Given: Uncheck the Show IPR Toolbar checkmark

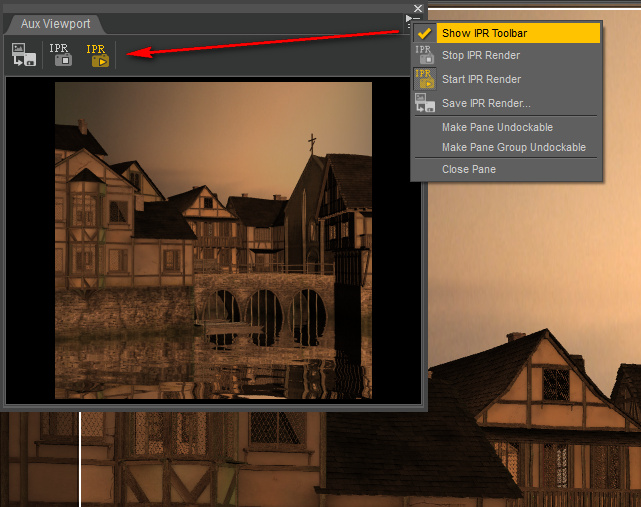Looking at the screenshot, I should 425,33.
